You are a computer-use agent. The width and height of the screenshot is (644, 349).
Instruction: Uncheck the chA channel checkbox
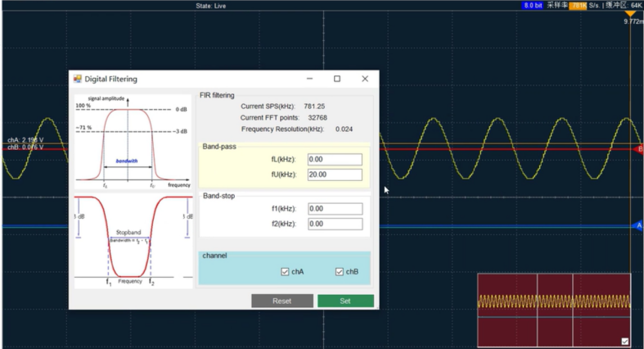tap(285, 272)
